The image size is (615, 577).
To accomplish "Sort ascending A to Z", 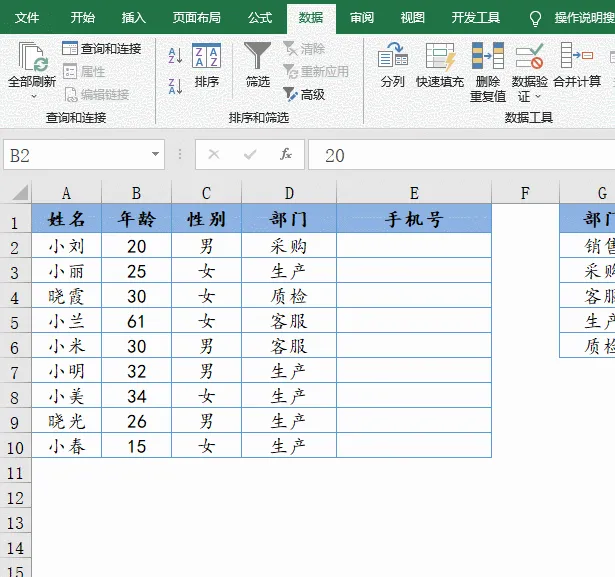I will pos(175,56).
